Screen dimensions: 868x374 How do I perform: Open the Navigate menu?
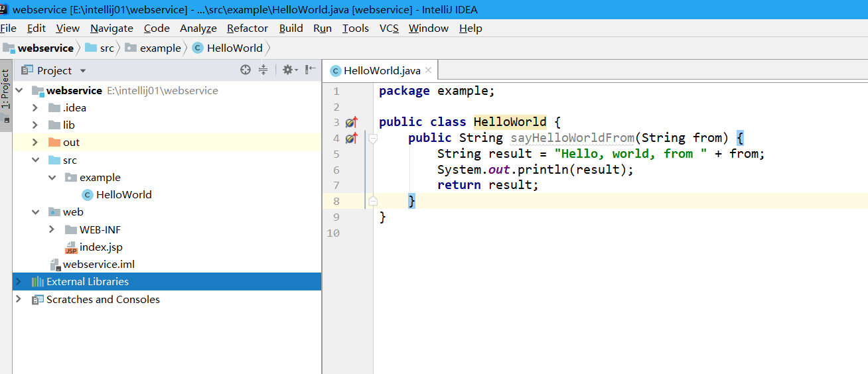point(111,29)
